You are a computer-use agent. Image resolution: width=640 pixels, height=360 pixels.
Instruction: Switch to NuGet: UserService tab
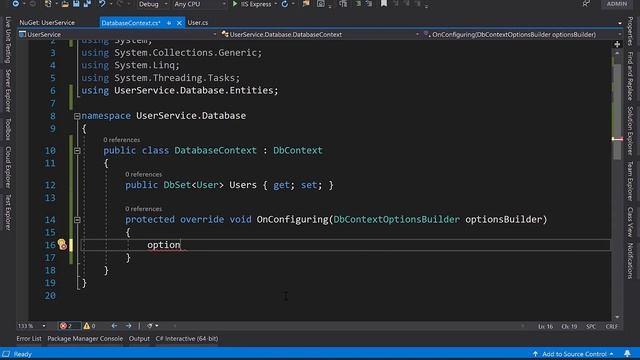[x=47, y=22]
